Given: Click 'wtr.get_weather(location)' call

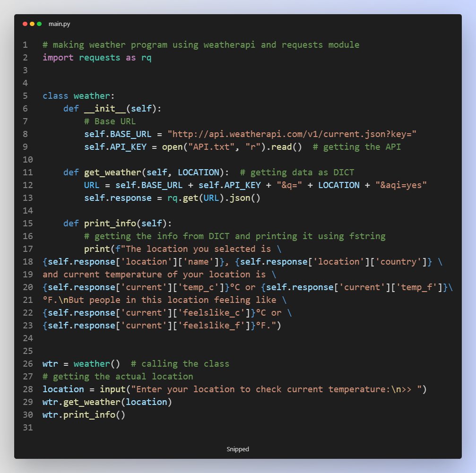Looking at the screenshot, I should (107, 402).
